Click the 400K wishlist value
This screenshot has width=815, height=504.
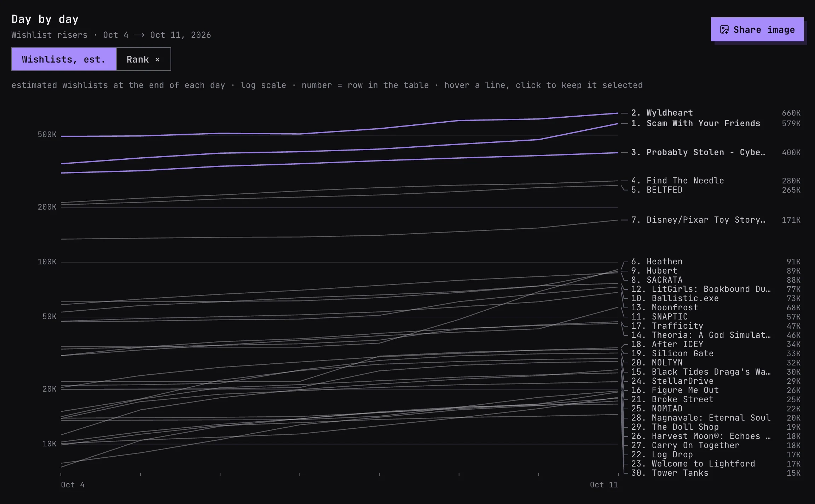pos(791,152)
